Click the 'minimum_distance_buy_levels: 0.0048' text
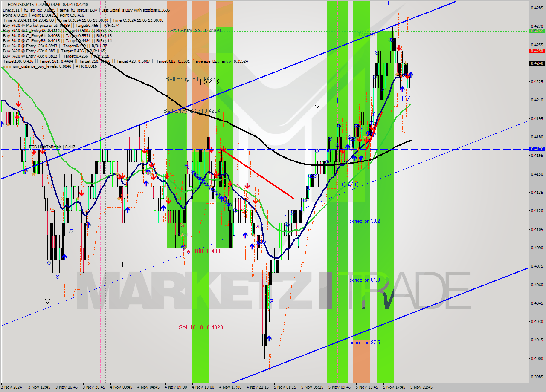The width and height of the screenshot is (546, 392). pos(38,66)
